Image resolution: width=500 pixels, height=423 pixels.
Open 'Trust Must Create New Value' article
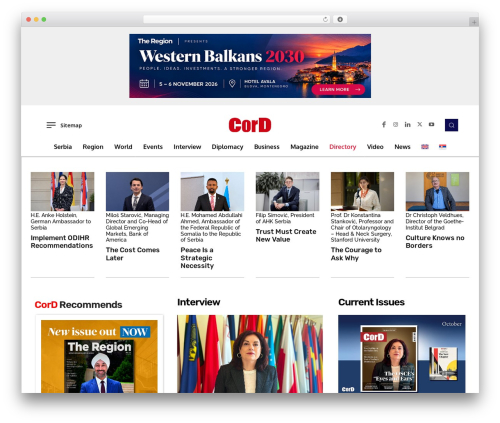286,235
